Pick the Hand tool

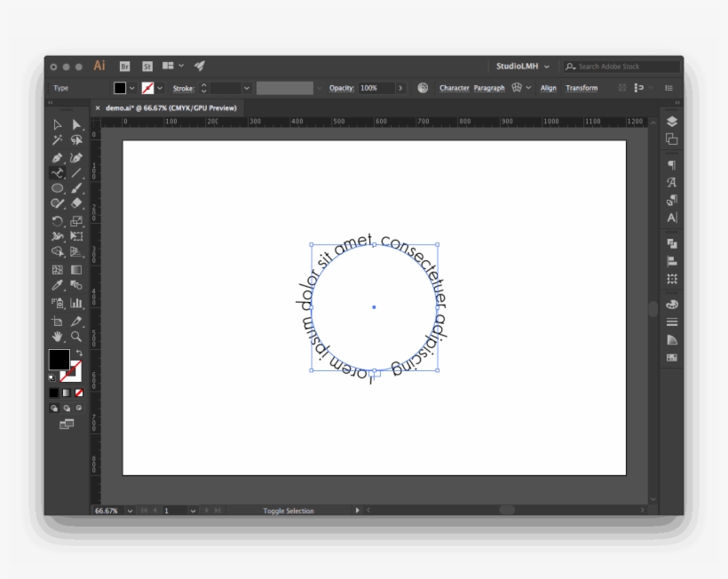pyautogui.click(x=57, y=337)
